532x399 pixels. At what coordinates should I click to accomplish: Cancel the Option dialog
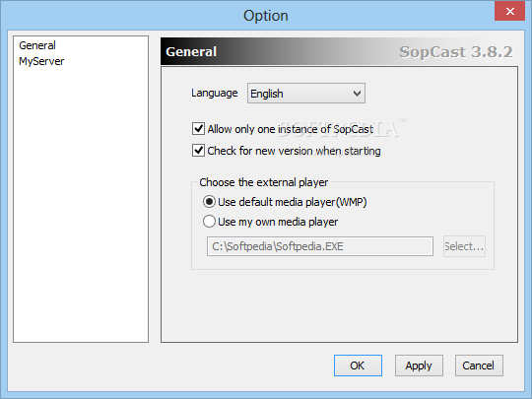point(479,366)
